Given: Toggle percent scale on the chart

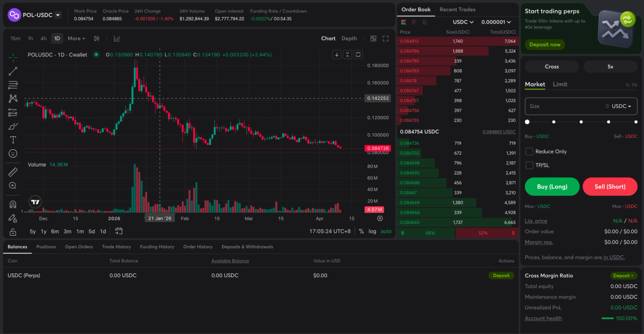Looking at the screenshot, I should [361, 231].
